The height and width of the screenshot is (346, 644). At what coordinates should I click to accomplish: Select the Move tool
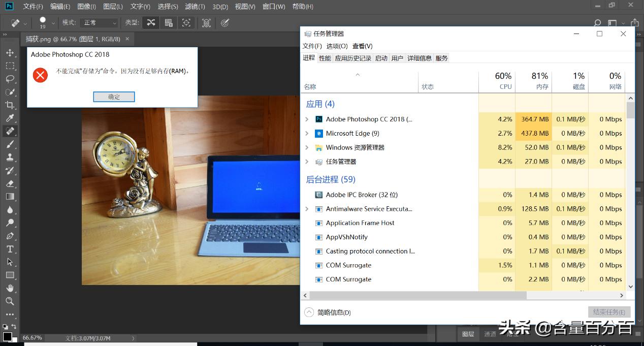[10, 52]
